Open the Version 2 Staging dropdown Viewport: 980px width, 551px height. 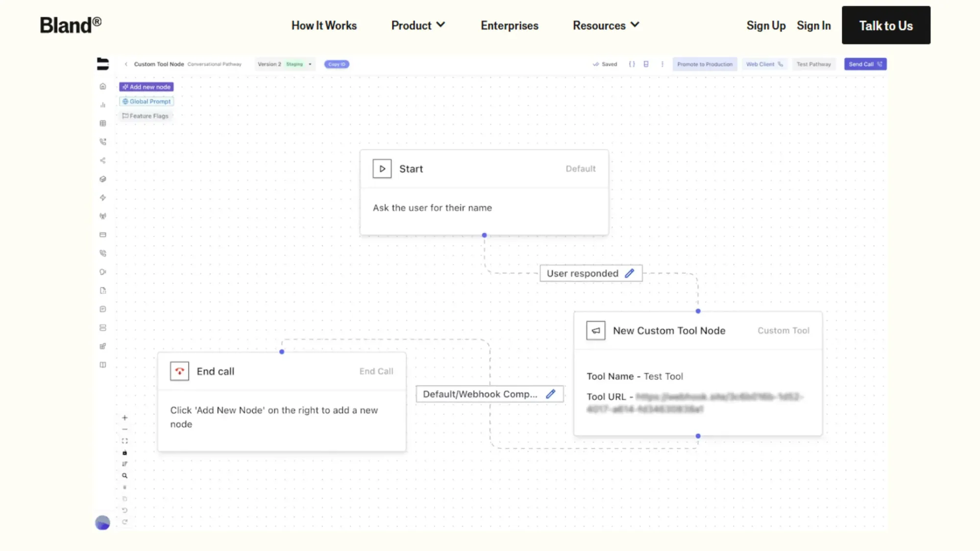[285, 64]
